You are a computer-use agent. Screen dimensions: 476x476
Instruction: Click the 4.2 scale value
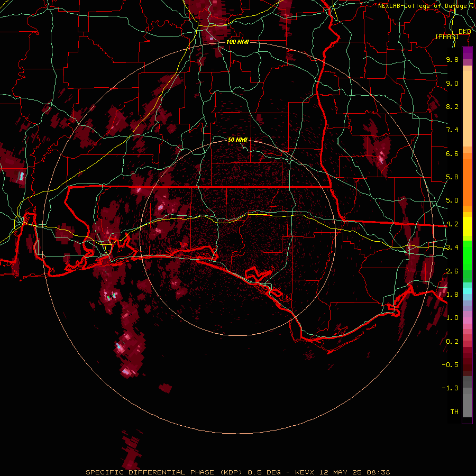[x=452, y=224]
